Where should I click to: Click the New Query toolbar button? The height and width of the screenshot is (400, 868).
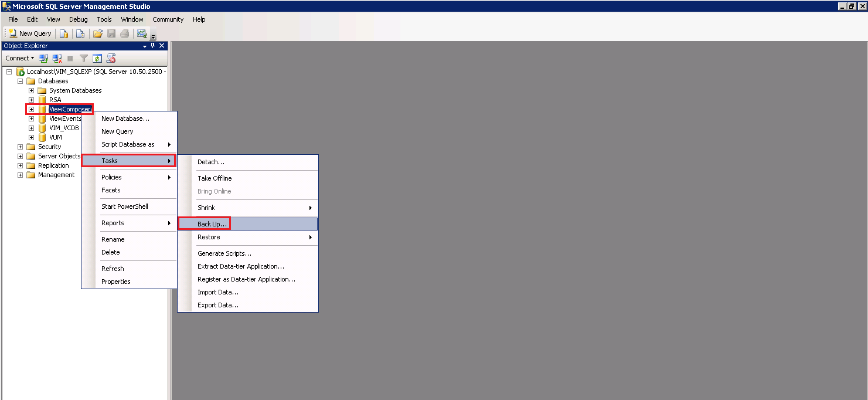(x=30, y=33)
